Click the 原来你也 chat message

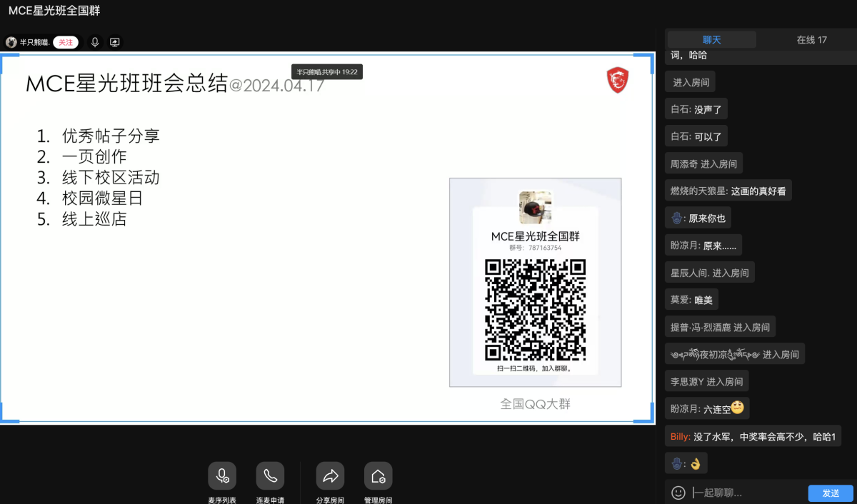698,218
